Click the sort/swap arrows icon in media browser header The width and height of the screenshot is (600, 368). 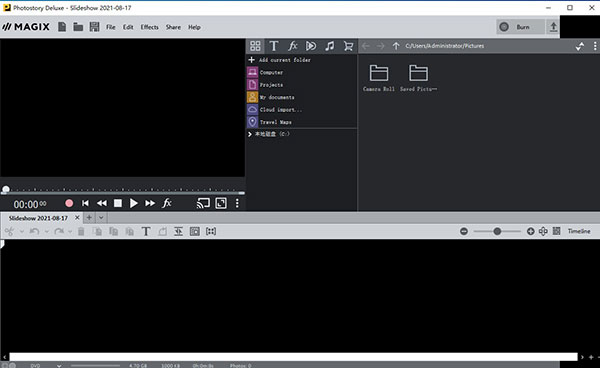(580, 46)
